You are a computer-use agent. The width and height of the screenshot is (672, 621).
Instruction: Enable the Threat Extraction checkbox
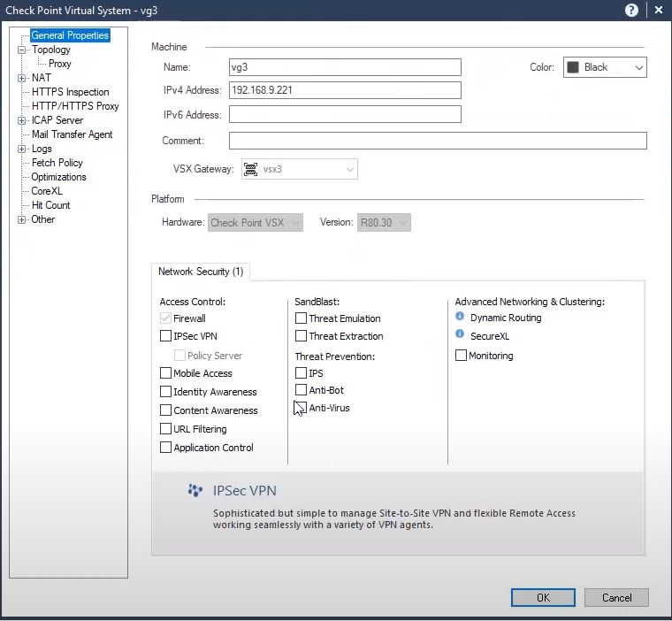pyautogui.click(x=301, y=335)
